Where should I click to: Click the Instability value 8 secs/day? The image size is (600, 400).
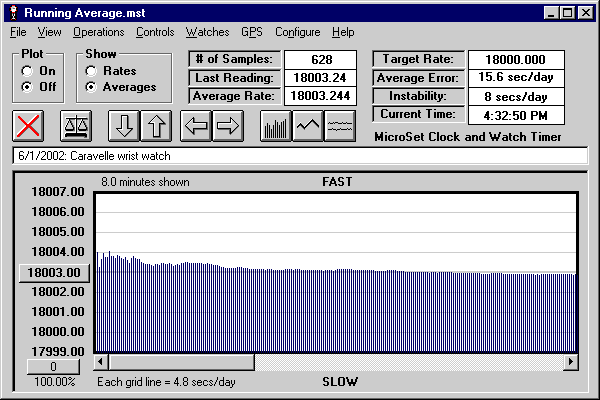pos(516,96)
